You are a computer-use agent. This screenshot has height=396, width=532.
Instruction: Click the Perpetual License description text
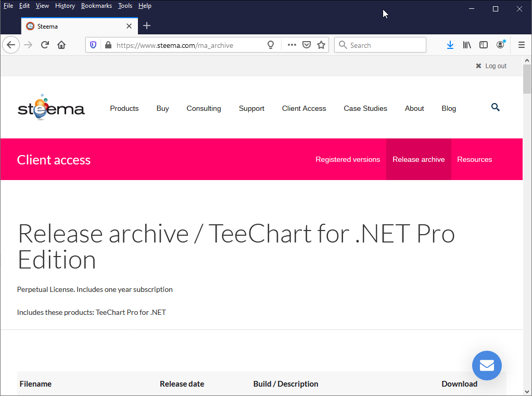95,289
